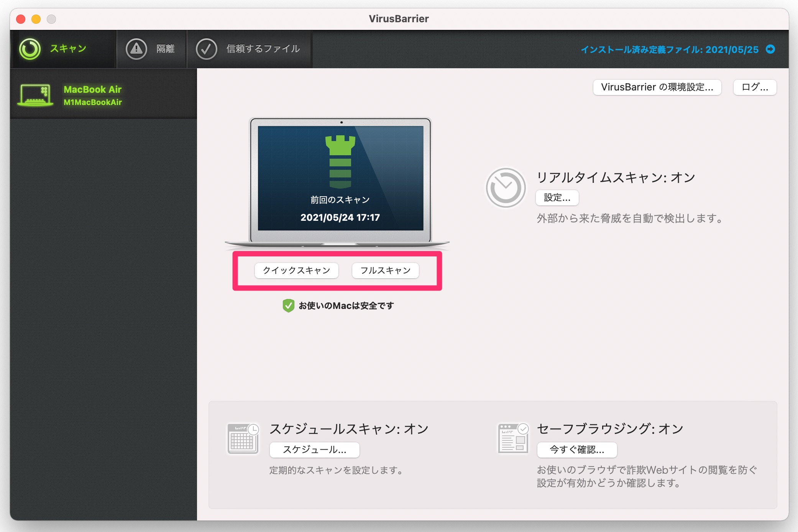Screen dimensions: 798x532
Task: Click the scheduled scan calendar icon
Action: click(x=243, y=438)
